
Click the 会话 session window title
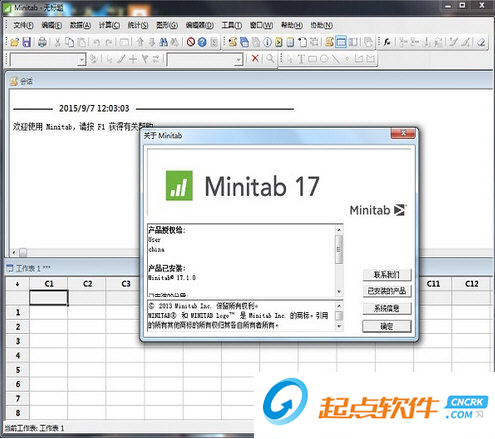26,81
